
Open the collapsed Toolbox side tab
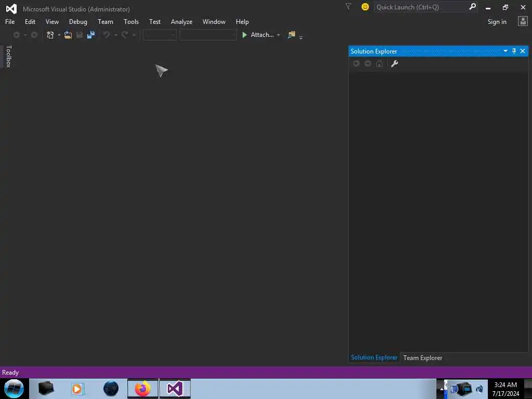(x=8, y=57)
